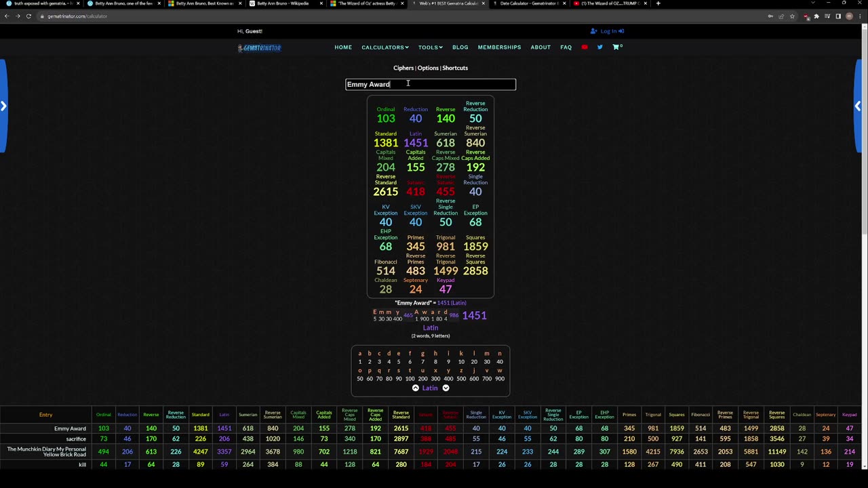Open the Shortcuts link
868x488 pixels.
point(455,68)
